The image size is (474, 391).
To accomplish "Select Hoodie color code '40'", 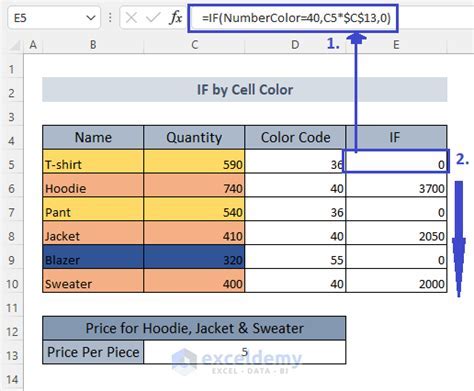I will pos(295,185).
